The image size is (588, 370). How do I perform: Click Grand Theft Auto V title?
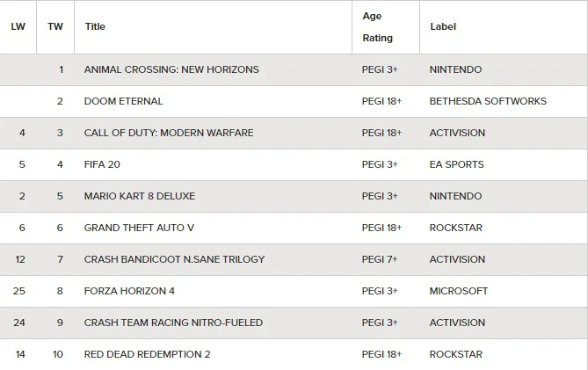tap(139, 228)
